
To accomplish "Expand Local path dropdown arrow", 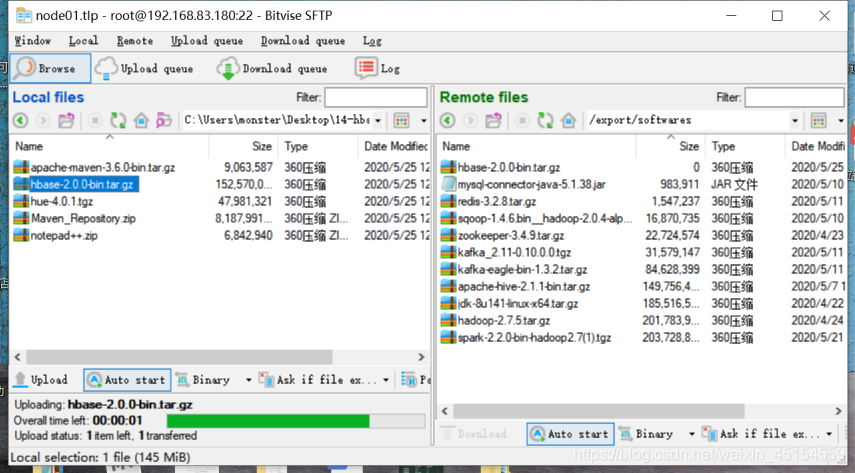I will [x=378, y=121].
